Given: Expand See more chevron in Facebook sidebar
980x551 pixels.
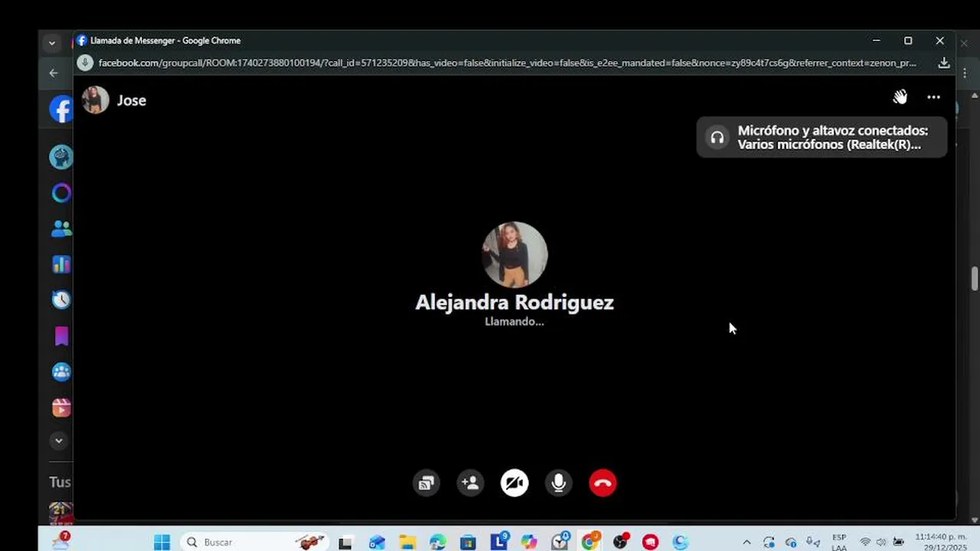Looking at the screenshot, I should coord(58,441).
